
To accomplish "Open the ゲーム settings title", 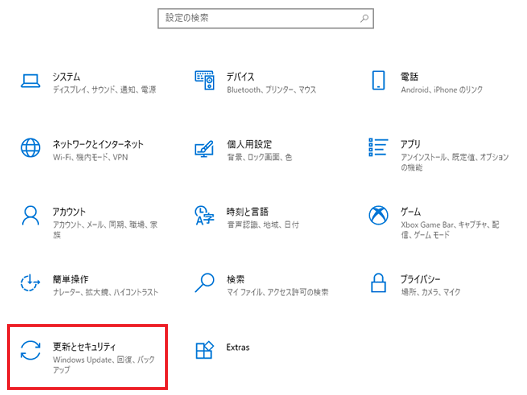I will point(410,212).
